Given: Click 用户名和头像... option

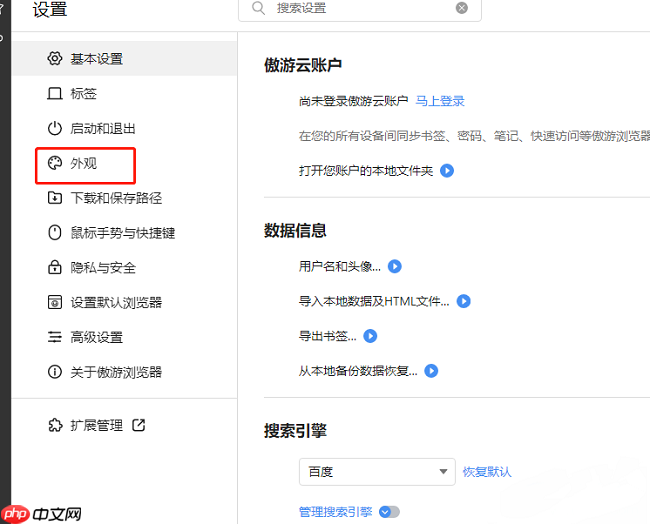Looking at the screenshot, I should click(x=340, y=266).
